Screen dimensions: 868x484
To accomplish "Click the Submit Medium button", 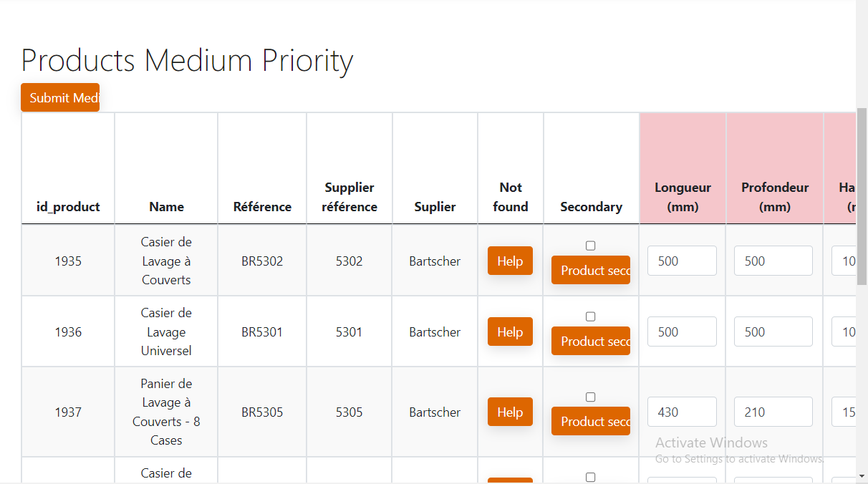I will coord(60,97).
